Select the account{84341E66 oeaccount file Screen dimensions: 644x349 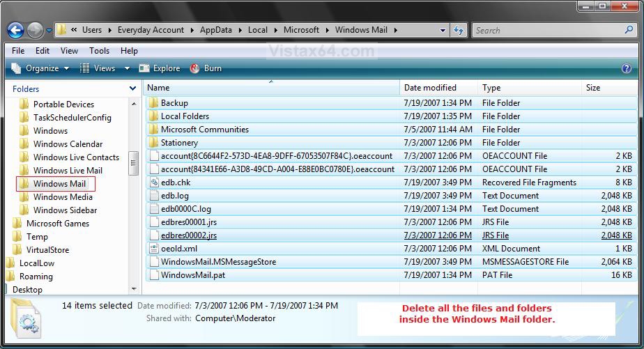[277, 169]
